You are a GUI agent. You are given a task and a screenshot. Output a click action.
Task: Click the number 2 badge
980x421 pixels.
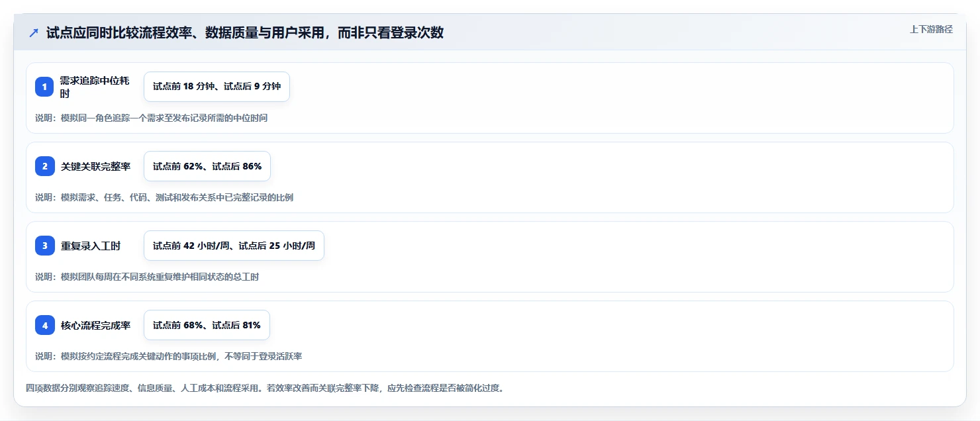click(x=44, y=166)
